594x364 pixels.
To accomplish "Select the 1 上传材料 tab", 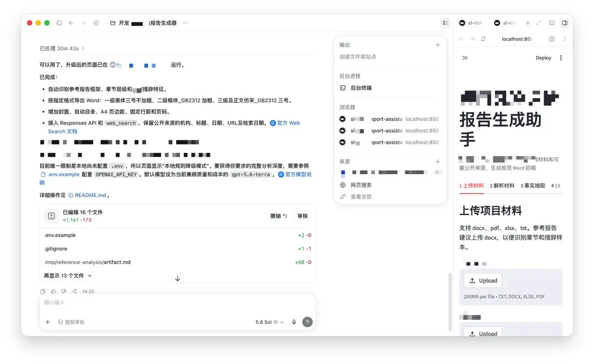I will tap(472, 185).
